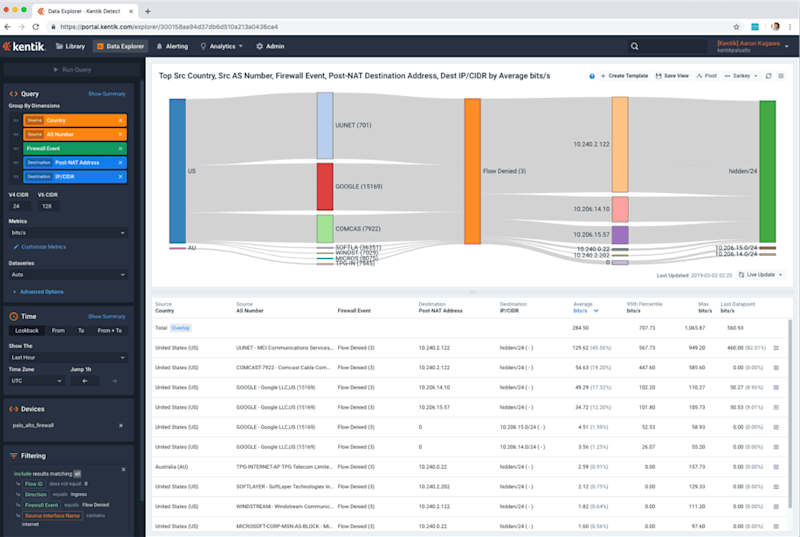Open row menu for UUNET row
800x537 pixels.
[776, 348]
